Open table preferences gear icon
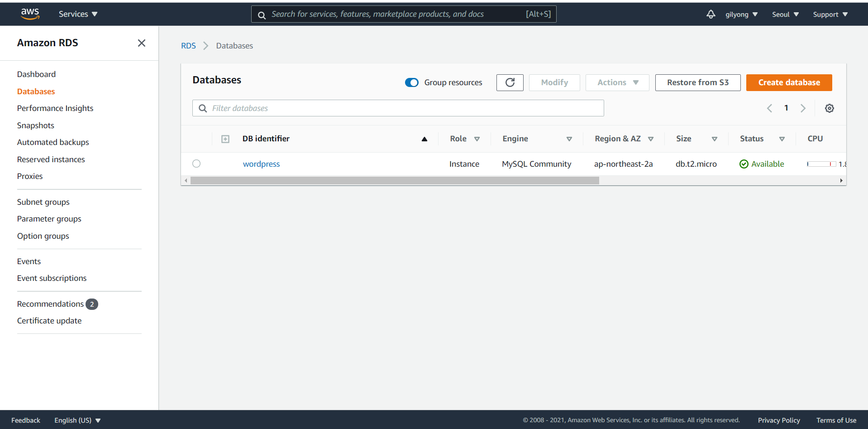Image resolution: width=868 pixels, height=429 pixels. [x=830, y=108]
